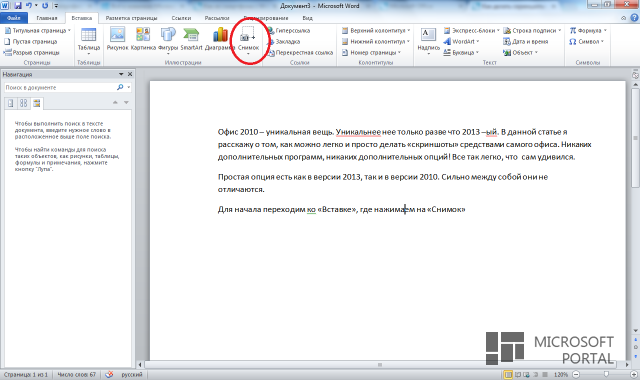This screenshot has width=640, height=380.
Task: Click the Число слов: 67 indicator
Action: point(76,374)
